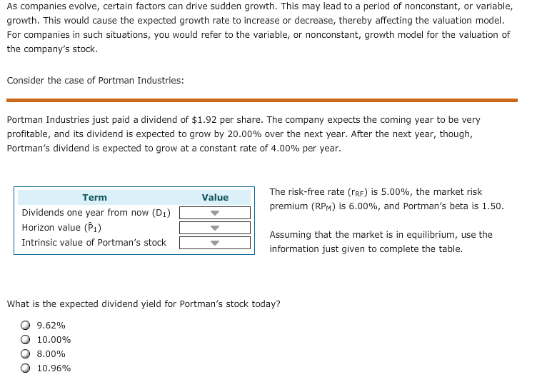This screenshot has height=392, width=552.
Task: Expand the Horizon value dropdown arrow
Action: (x=215, y=228)
